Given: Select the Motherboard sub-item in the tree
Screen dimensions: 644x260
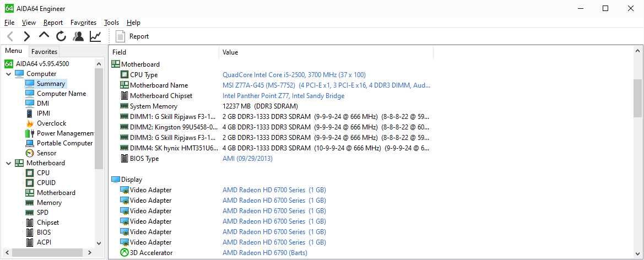Looking at the screenshot, I should pyautogui.click(x=56, y=193).
